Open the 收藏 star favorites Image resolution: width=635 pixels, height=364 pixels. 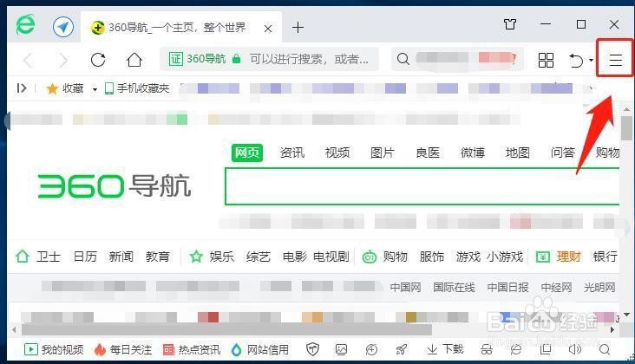coord(65,88)
